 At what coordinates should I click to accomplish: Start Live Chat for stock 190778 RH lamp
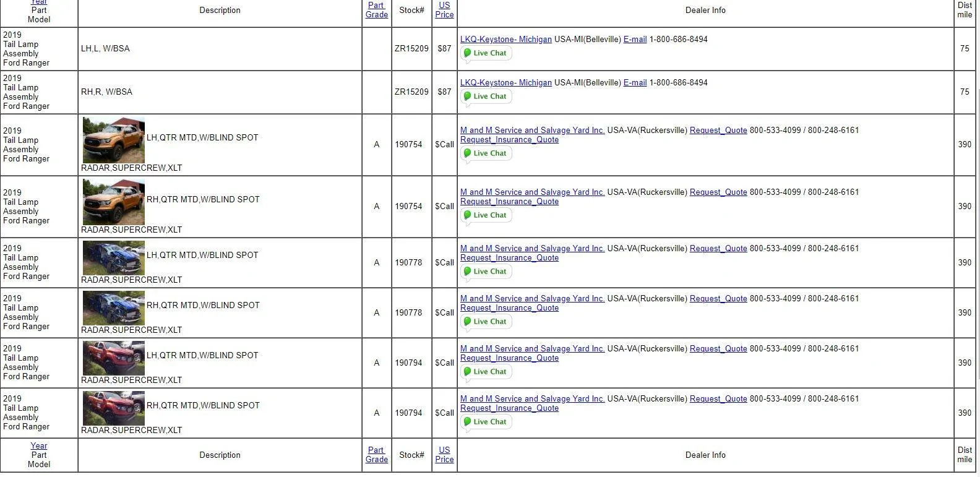[x=486, y=322]
